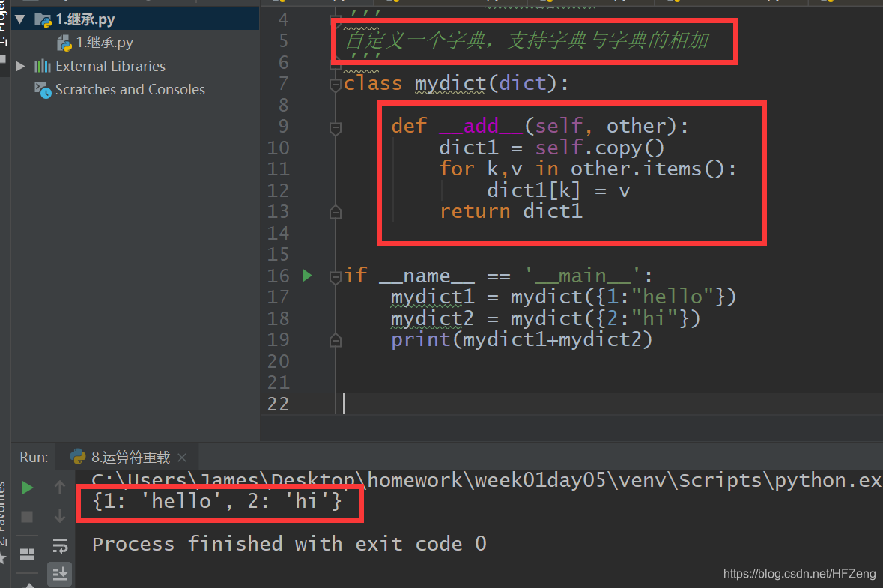883x588 pixels.
Task: Click line number 10 in the gutter
Action: coord(278,148)
